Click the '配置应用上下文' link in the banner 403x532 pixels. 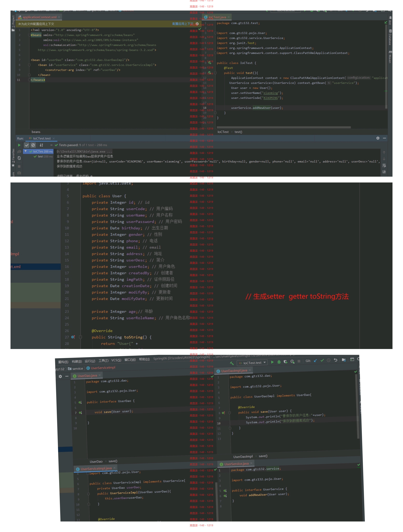pos(182,24)
